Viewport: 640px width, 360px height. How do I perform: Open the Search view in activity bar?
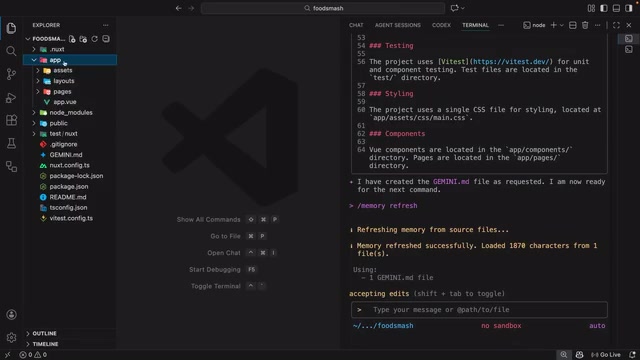(x=11, y=51)
